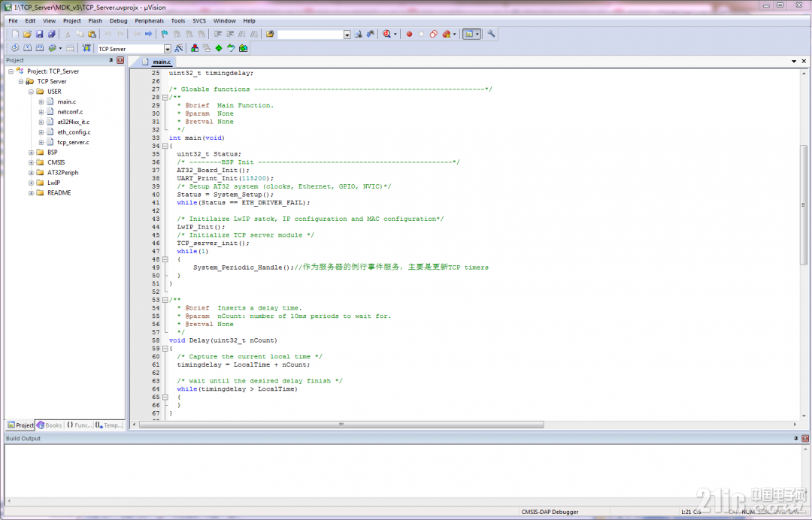Expand the tcp_server.c file node
Viewport: 812px width, 520px height.
(41, 142)
